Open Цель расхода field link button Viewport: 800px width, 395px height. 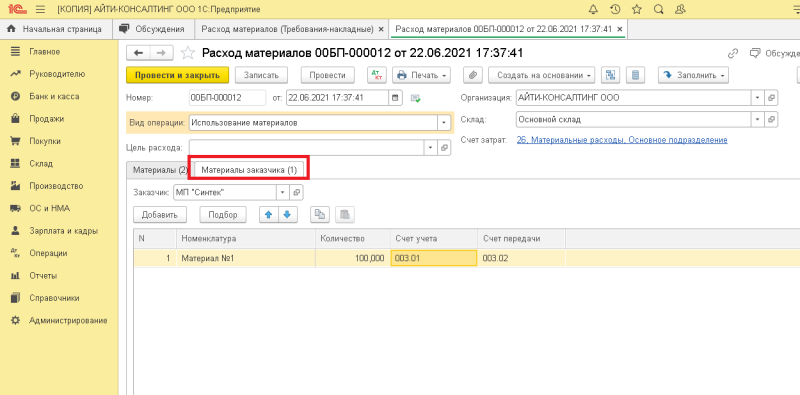click(444, 147)
